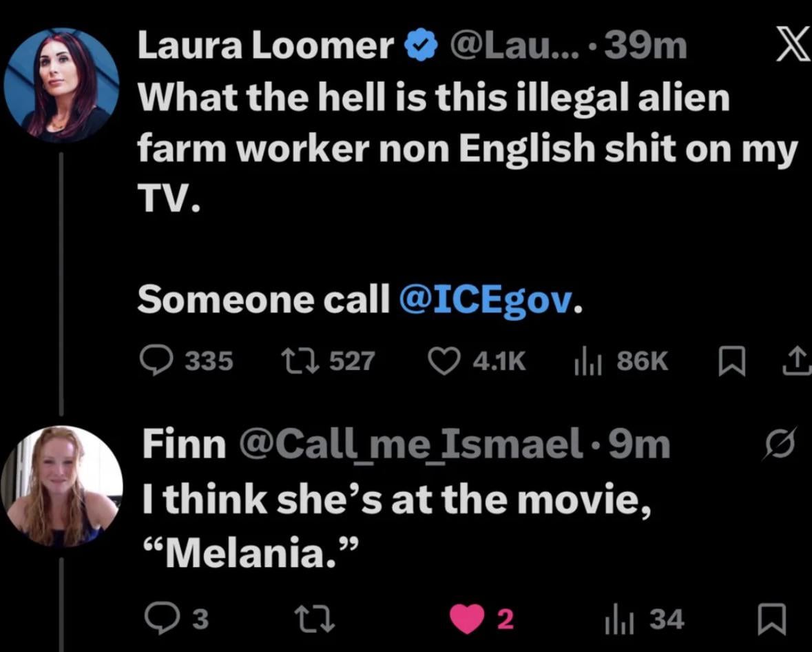
Task: Reply to Laura Loomer's tweet
Action: [x=158, y=360]
